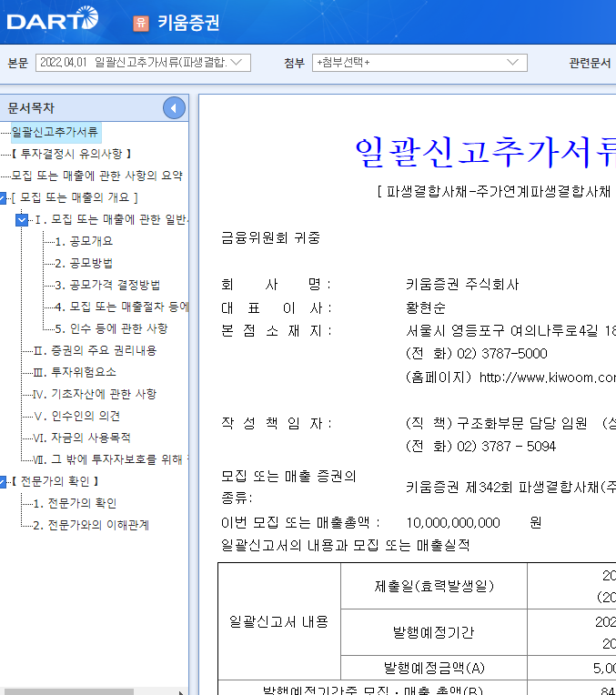Image resolution: width=616 pixels, height=695 pixels.
Task: Go to 5. 인수 등에 관한 사항
Action: pyautogui.click(x=111, y=328)
